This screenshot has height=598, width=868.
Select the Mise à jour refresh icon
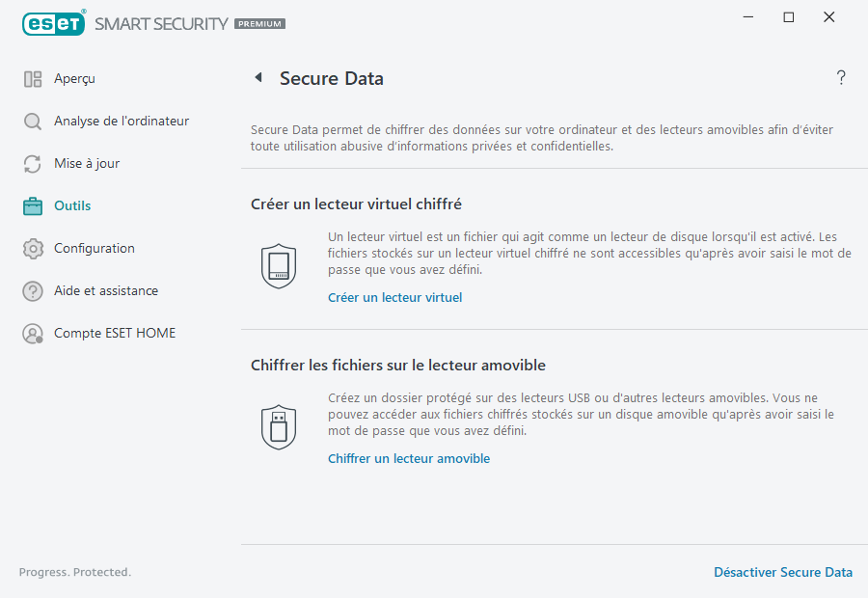33,163
